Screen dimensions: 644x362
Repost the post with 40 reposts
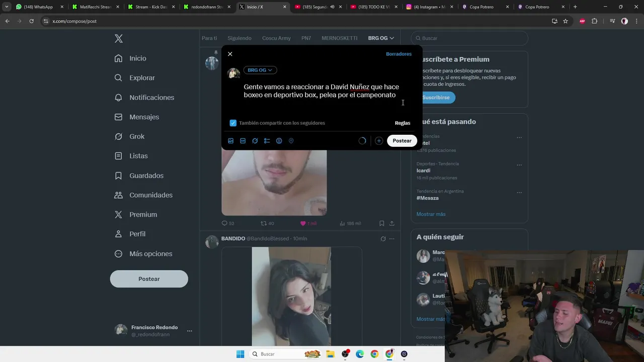pyautogui.click(x=267, y=223)
